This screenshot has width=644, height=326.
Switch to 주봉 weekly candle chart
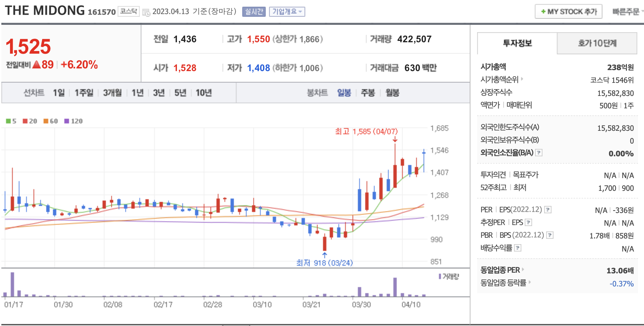coord(368,93)
